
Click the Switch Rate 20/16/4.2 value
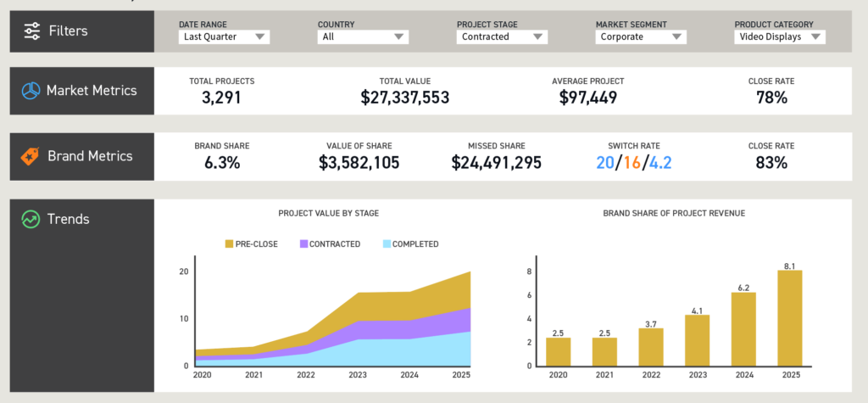633,162
